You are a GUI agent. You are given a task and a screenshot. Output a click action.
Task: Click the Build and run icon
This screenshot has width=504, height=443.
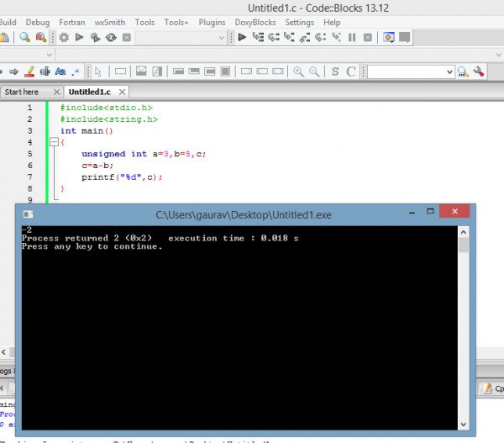click(95, 37)
